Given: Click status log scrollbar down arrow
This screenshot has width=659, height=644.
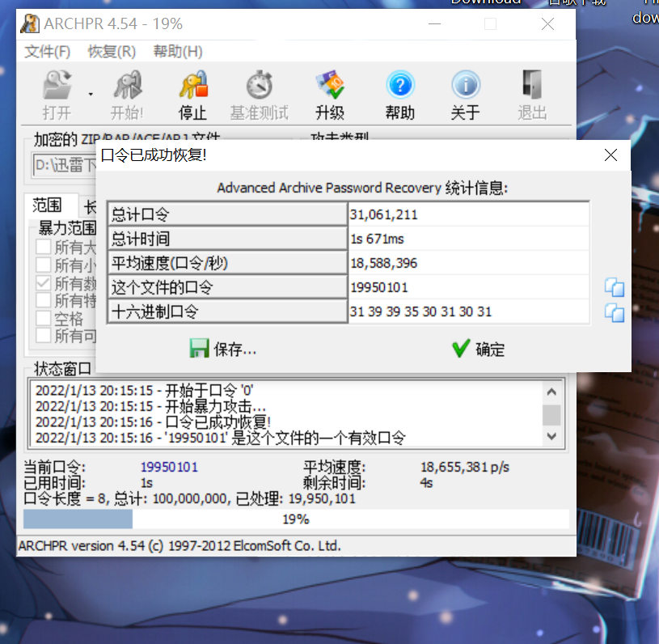Looking at the screenshot, I should 551,436.
